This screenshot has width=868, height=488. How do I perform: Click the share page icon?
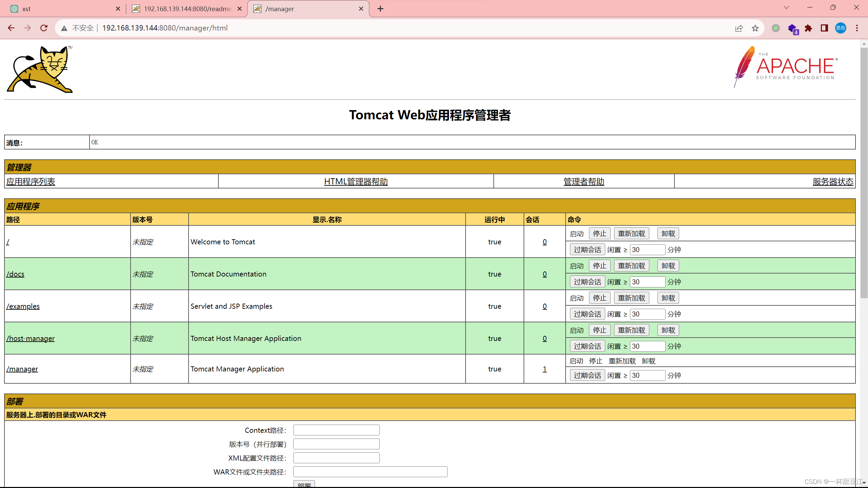(739, 28)
